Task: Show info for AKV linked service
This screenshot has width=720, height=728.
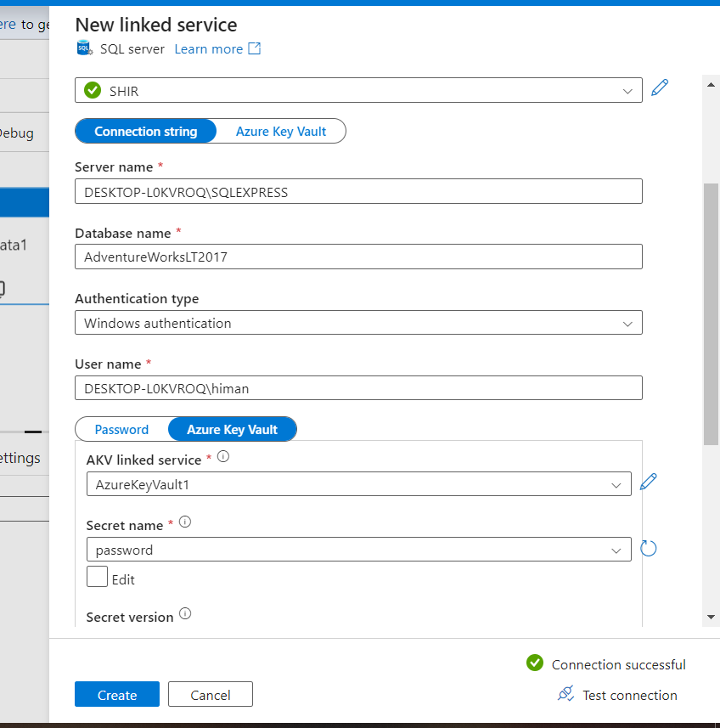Action: coord(223,456)
